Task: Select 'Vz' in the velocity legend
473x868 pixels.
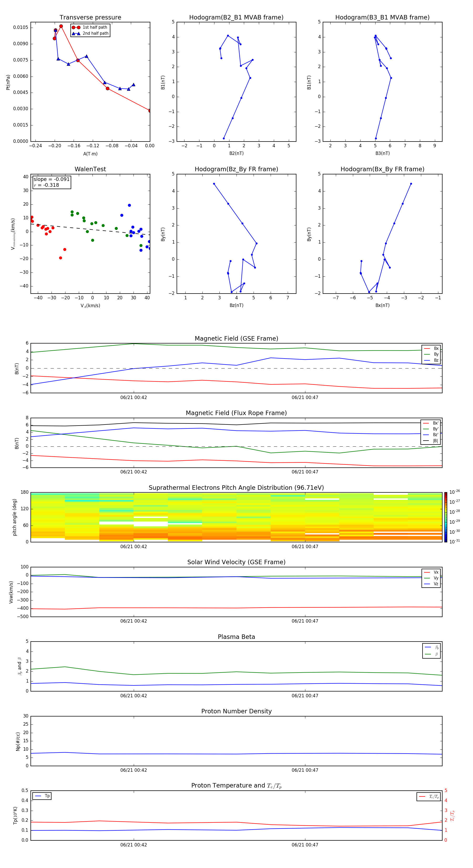Action: click(x=431, y=584)
